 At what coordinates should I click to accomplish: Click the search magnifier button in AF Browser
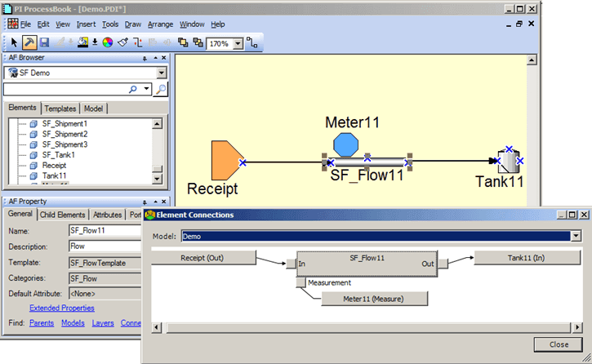point(161,90)
